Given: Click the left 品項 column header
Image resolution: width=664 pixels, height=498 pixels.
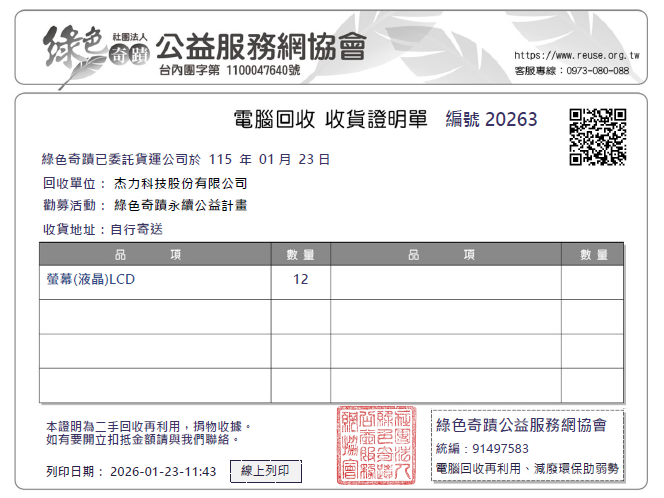Looking at the screenshot, I should 155,255.
